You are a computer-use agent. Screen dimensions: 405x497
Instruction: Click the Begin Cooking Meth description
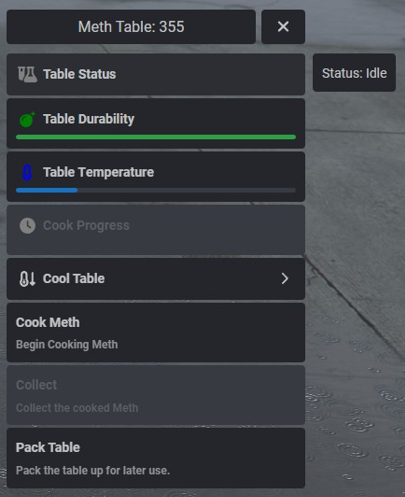67,344
